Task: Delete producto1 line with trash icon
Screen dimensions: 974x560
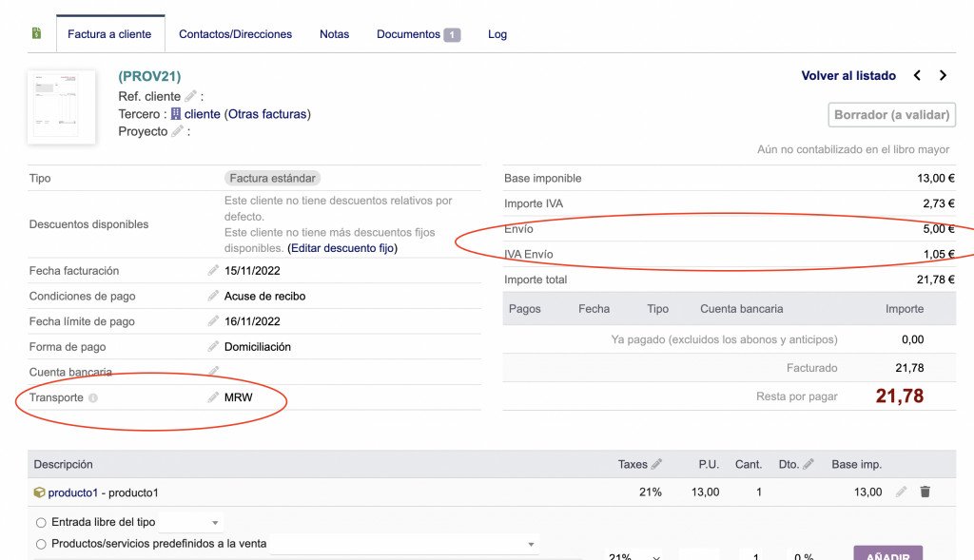Action: click(x=925, y=492)
